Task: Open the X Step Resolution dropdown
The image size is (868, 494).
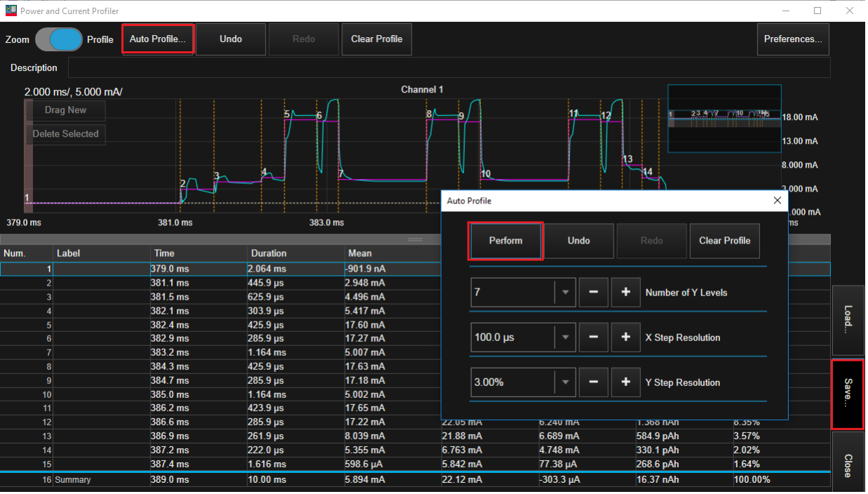Action: 564,338
